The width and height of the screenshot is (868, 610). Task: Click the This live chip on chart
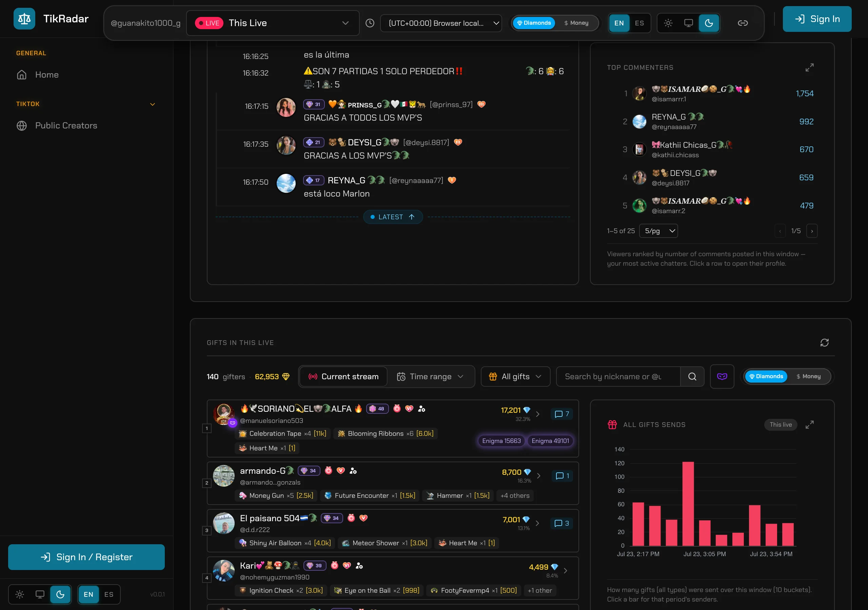[780, 424]
